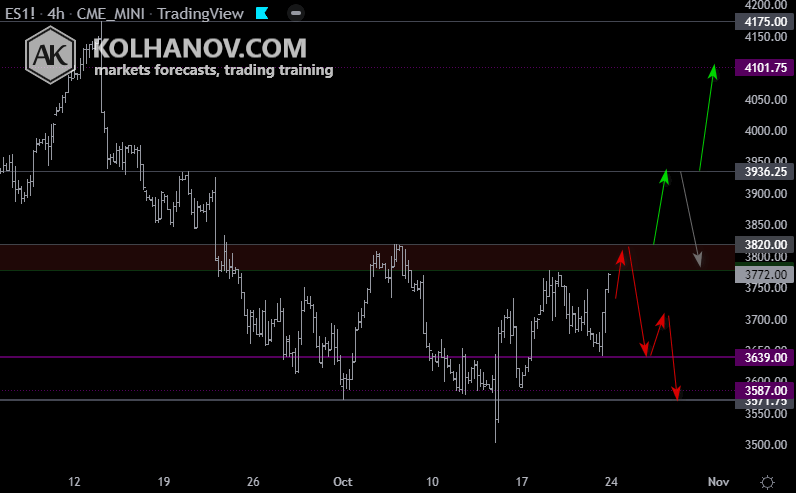Open chart settings gear on time axis

[768, 482]
